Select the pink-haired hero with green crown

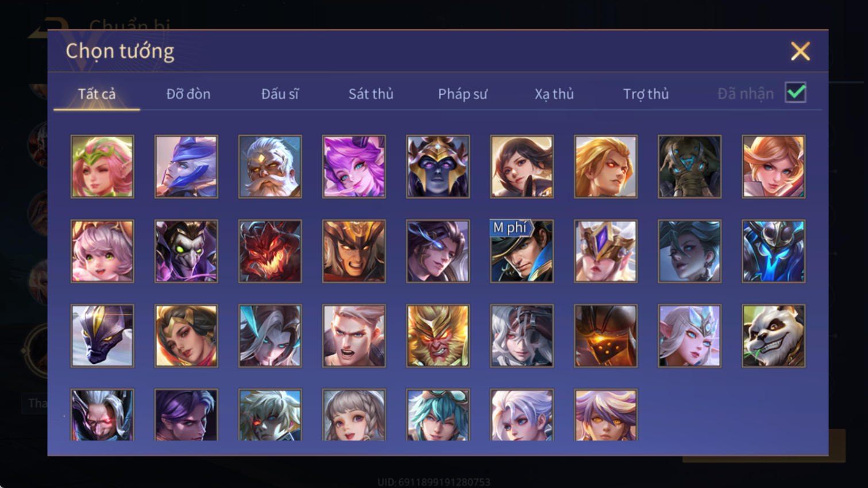point(102,167)
